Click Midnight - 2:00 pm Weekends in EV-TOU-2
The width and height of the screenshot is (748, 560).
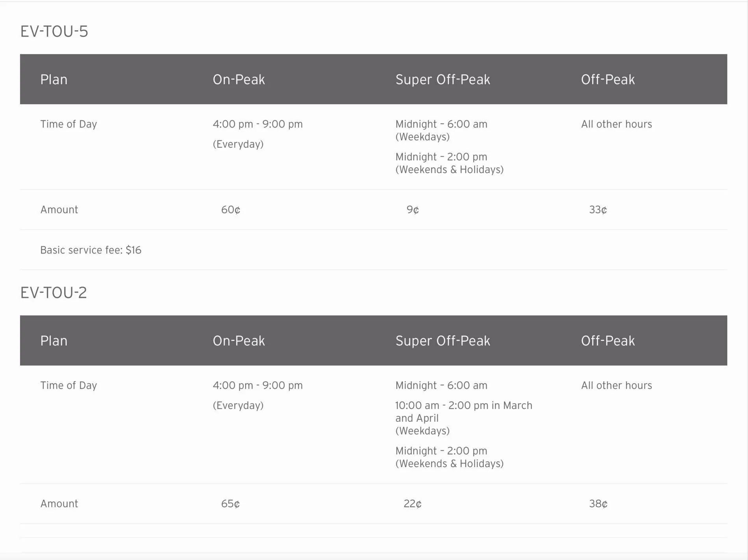[x=450, y=457]
